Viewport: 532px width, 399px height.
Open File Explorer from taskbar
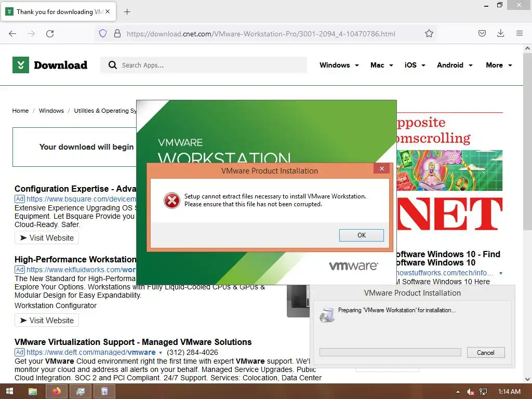[x=33, y=392]
